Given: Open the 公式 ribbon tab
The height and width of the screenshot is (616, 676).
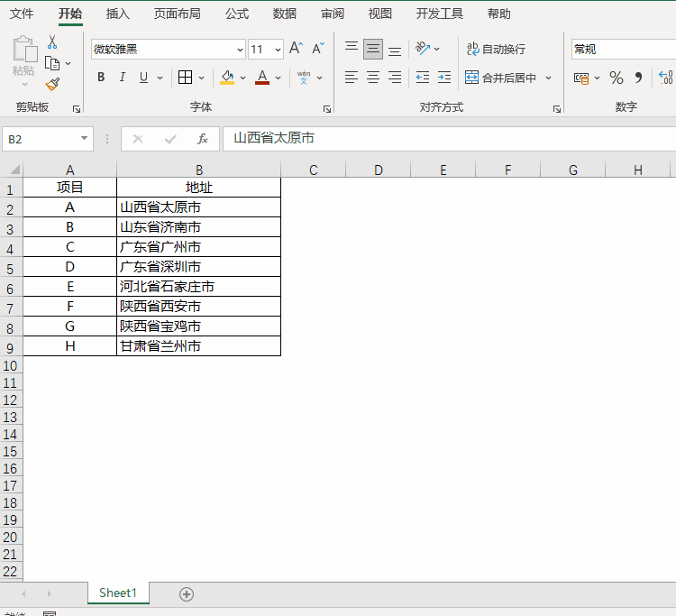Looking at the screenshot, I should (237, 14).
